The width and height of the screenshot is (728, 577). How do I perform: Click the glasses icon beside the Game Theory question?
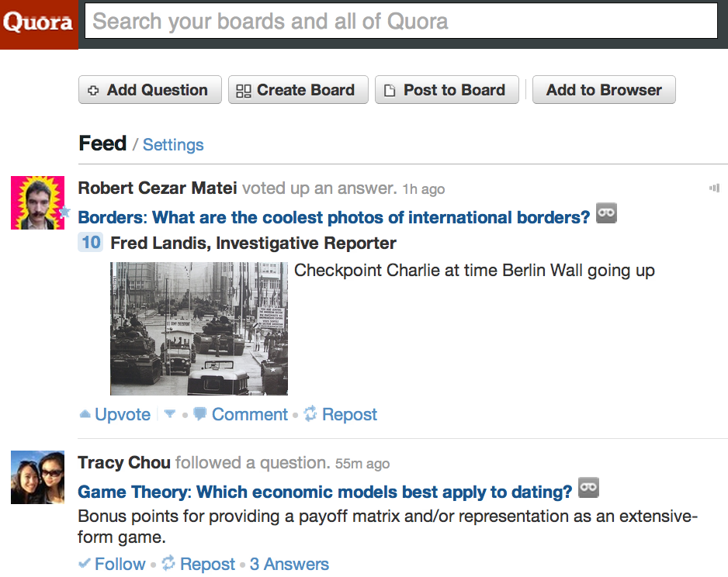588,488
